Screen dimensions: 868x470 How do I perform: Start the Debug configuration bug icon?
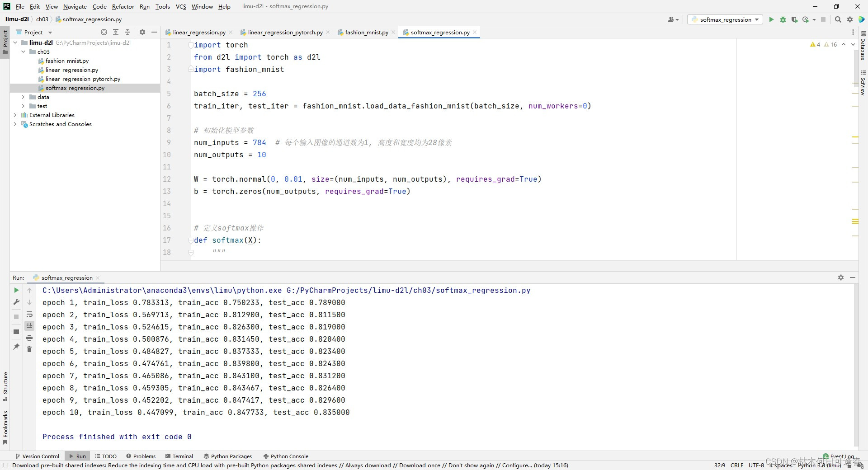click(x=783, y=19)
